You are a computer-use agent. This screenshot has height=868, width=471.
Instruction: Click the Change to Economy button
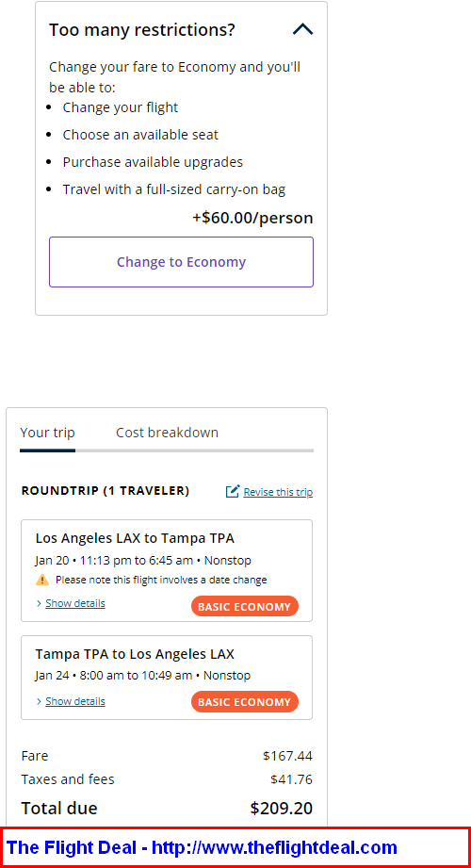coord(181,262)
